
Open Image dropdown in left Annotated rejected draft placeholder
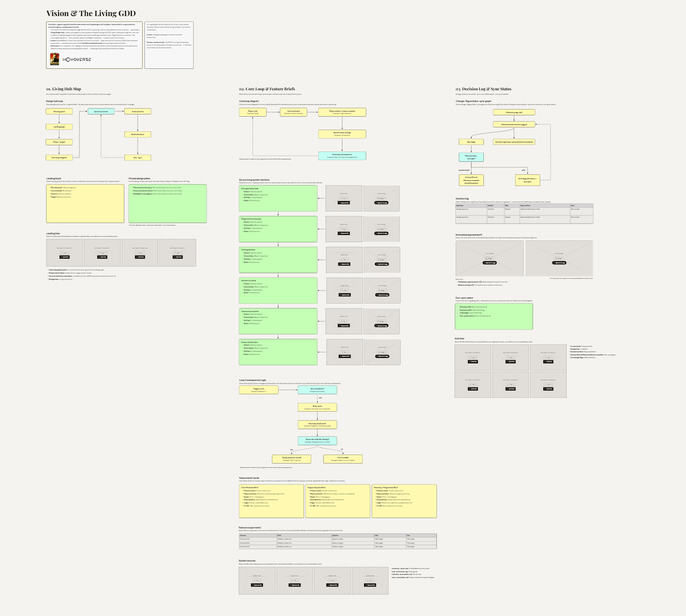pyautogui.click(x=490, y=258)
